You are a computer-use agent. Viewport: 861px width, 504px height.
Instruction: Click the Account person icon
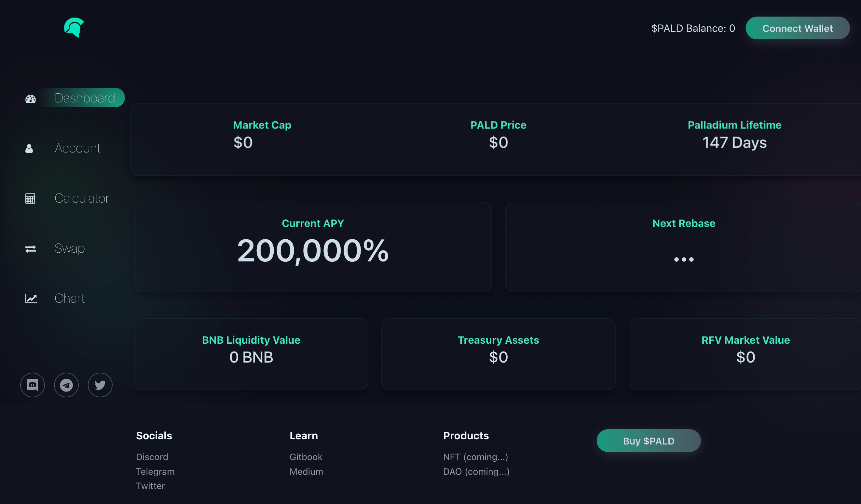29,148
